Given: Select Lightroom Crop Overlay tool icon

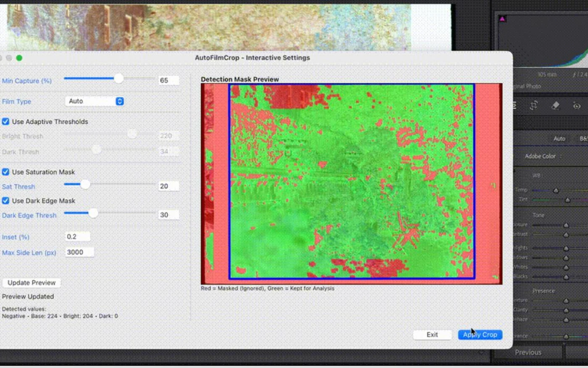Looking at the screenshot, I should pos(534,106).
